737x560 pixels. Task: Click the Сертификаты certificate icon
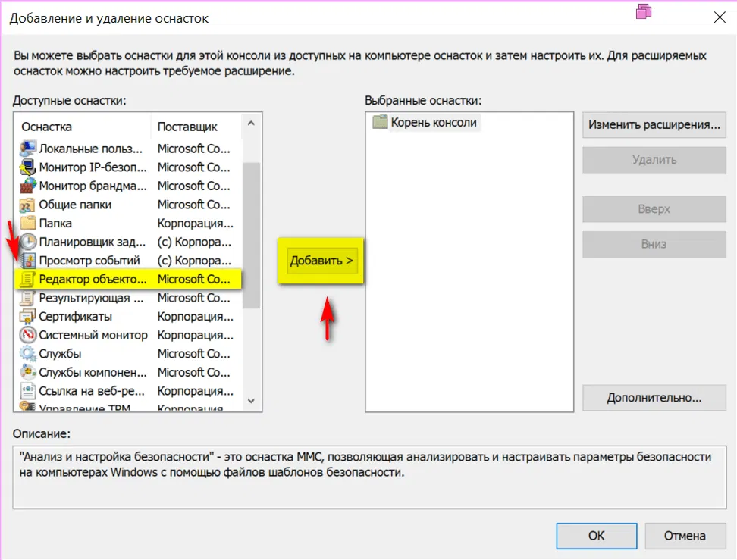(28, 316)
